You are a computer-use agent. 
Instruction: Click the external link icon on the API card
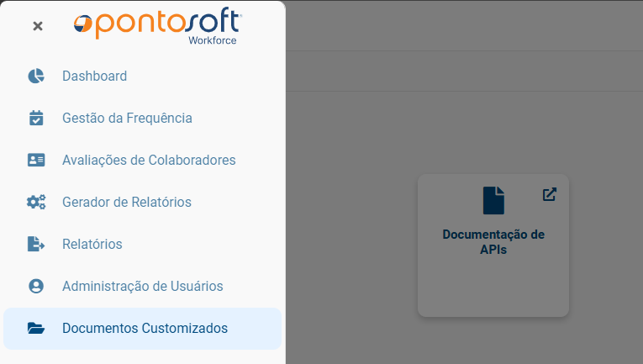pos(550,194)
